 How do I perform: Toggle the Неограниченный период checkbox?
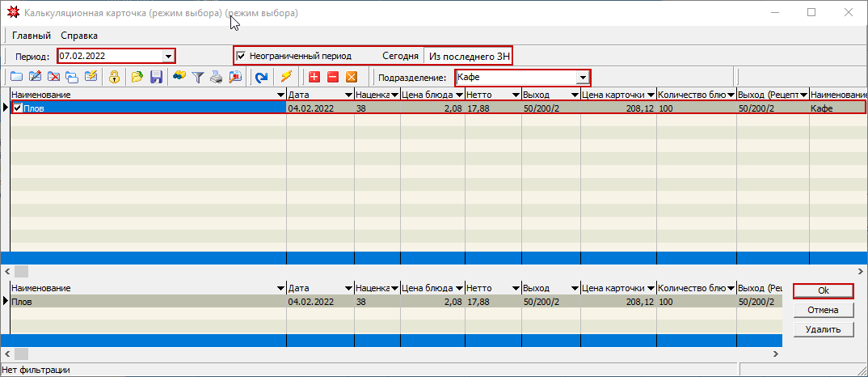(241, 56)
